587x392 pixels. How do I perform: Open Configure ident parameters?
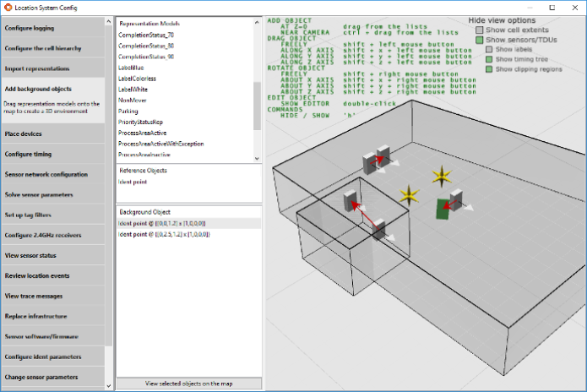(53, 357)
